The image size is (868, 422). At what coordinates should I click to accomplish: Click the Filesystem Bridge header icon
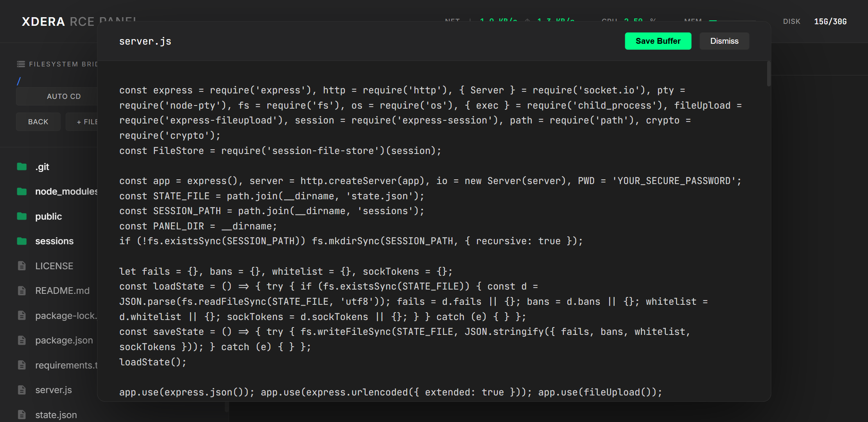pyautogui.click(x=21, y=64)
